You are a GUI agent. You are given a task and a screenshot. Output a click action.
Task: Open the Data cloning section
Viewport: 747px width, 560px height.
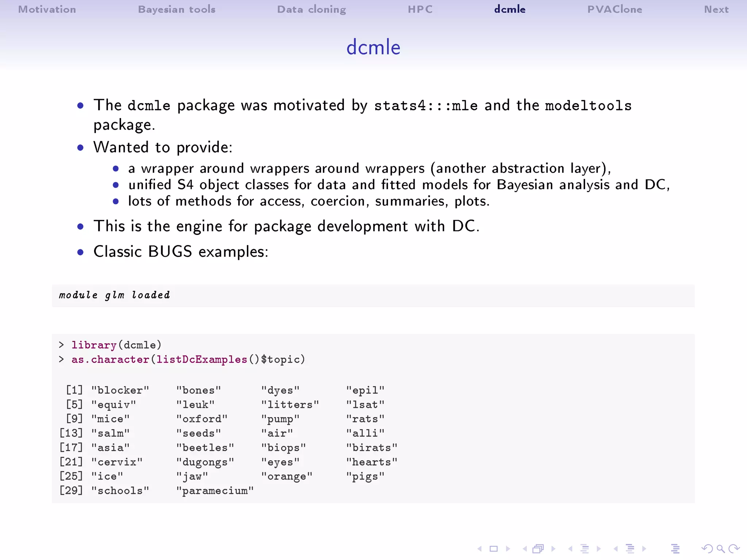[x=311, y=9]
